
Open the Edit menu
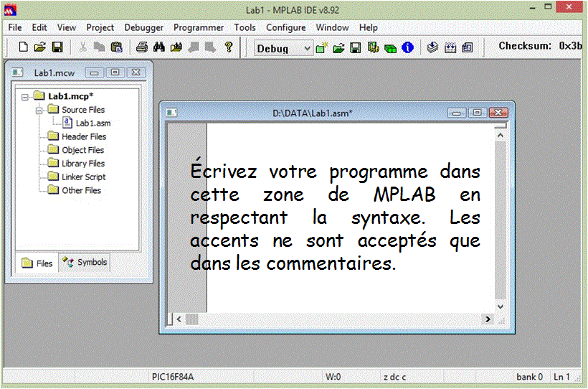click(x=39, y=27)
